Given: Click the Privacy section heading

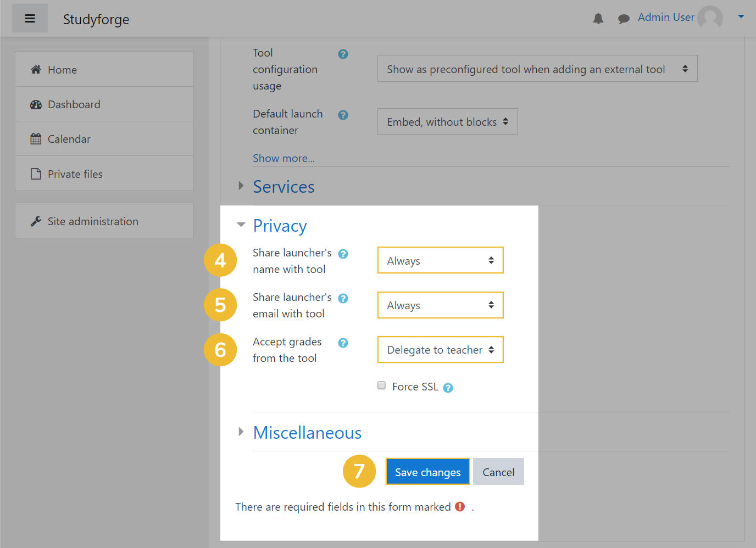Looking at the screenshot, I should pos(280,226).
